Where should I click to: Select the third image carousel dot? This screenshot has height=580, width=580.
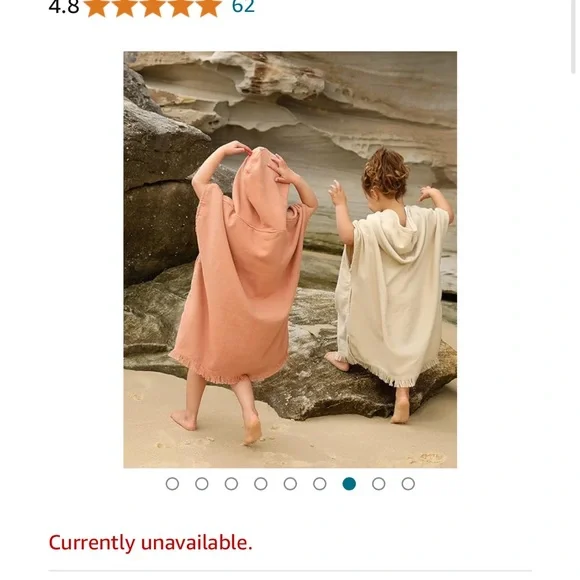tap(231, 484)
